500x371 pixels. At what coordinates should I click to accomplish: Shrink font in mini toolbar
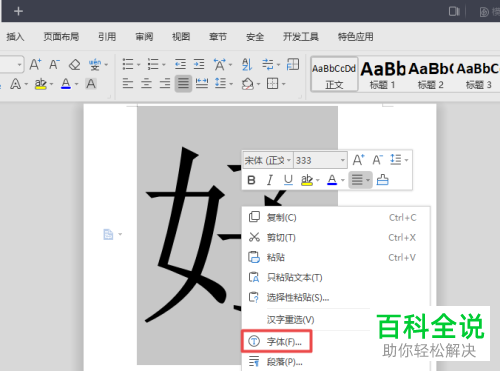click(x=378, y=160)
